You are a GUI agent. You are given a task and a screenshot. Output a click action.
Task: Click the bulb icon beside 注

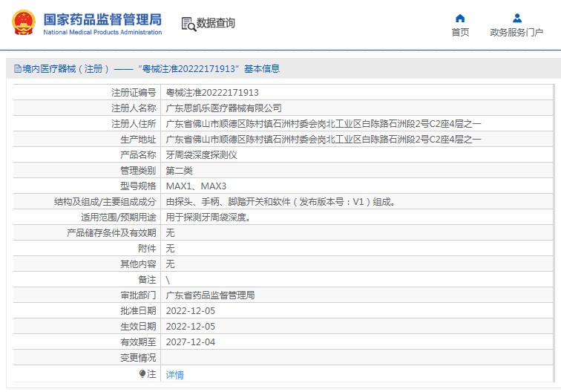click(142, 374)
